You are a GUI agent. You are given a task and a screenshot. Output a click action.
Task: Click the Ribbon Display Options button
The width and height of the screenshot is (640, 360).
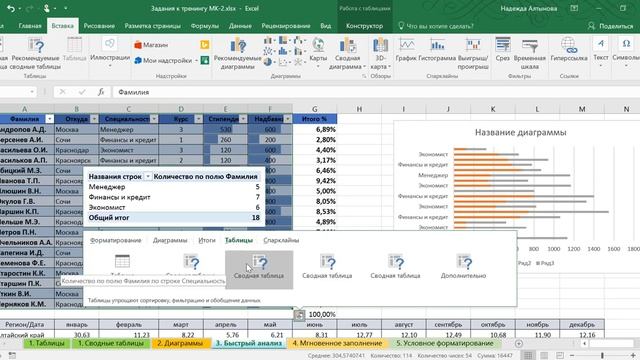574,8
